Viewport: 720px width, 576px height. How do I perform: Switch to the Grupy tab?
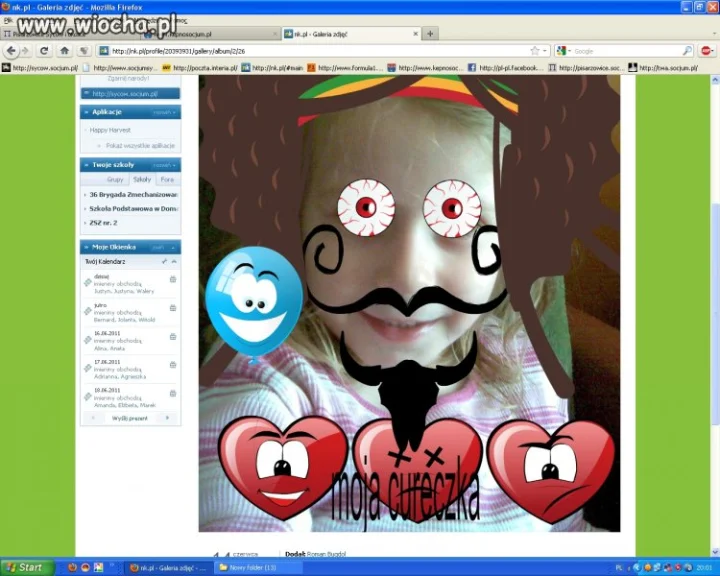coord(115,180)
